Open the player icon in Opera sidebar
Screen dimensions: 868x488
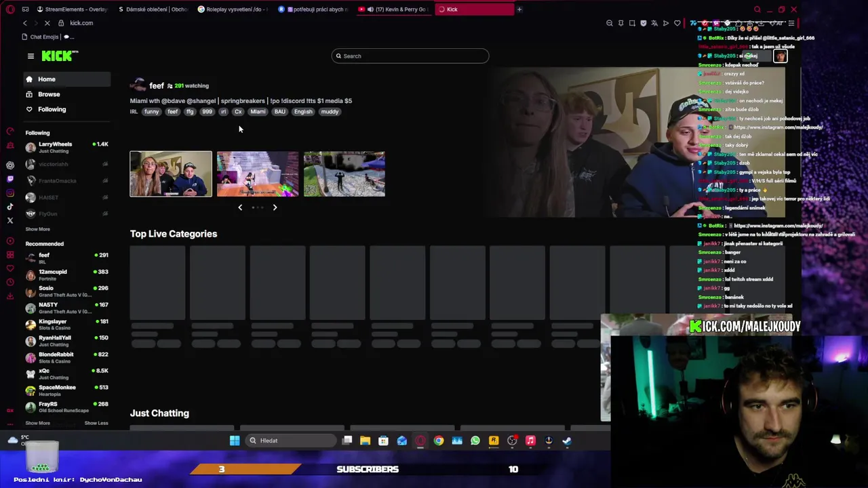pyautogui.click(x=10, y=241)
